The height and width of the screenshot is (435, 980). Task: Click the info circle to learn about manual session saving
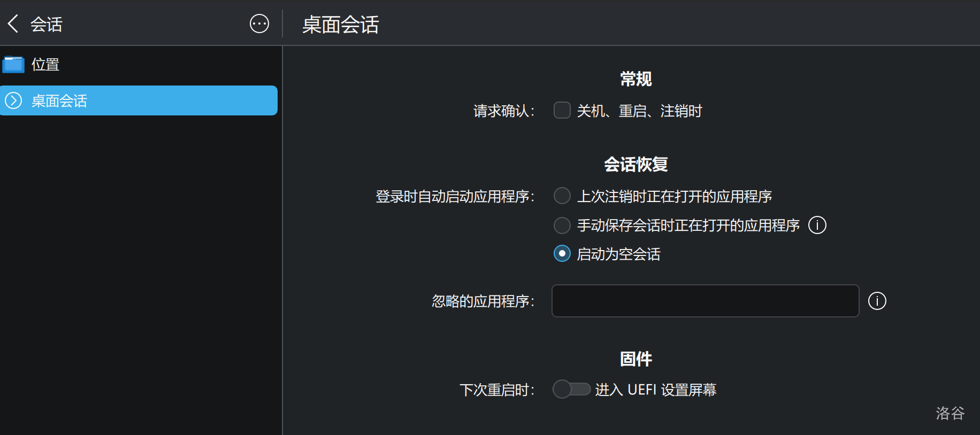click(x=817, y=225)
